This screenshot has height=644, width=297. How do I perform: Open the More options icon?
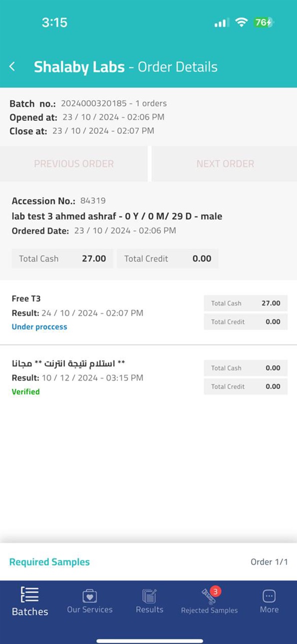269,596
